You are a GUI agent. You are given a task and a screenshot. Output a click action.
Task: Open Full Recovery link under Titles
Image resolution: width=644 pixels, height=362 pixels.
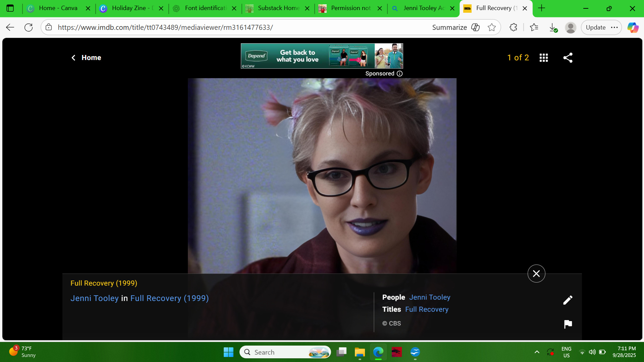point(427,309)
